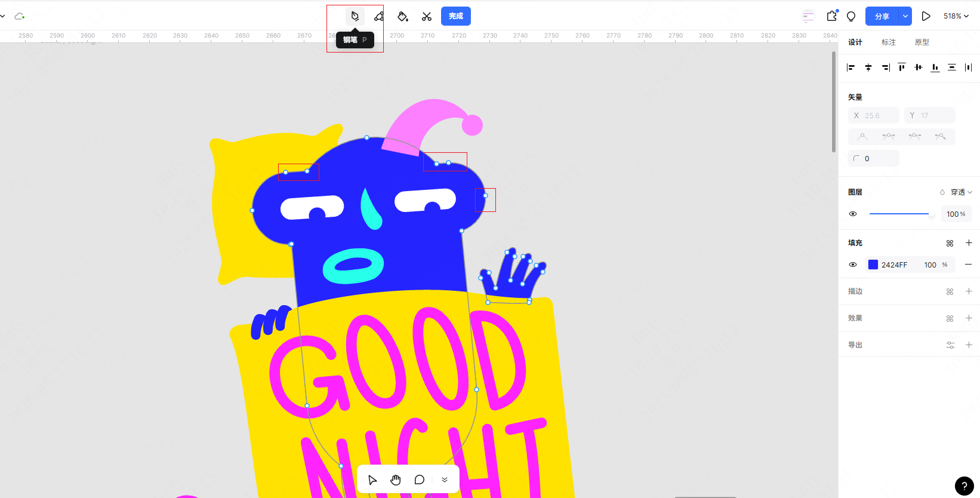Click the distribute horizontal spacing icon

tap(969, 67)
